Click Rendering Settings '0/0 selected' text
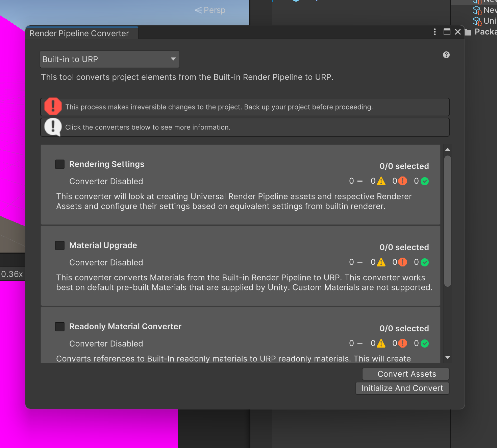 pyautogui.click(x=404, y=166)
